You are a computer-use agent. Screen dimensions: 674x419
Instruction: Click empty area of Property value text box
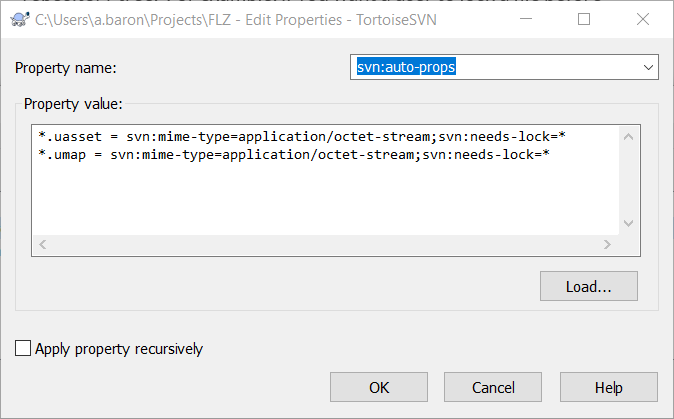[326, 198]
